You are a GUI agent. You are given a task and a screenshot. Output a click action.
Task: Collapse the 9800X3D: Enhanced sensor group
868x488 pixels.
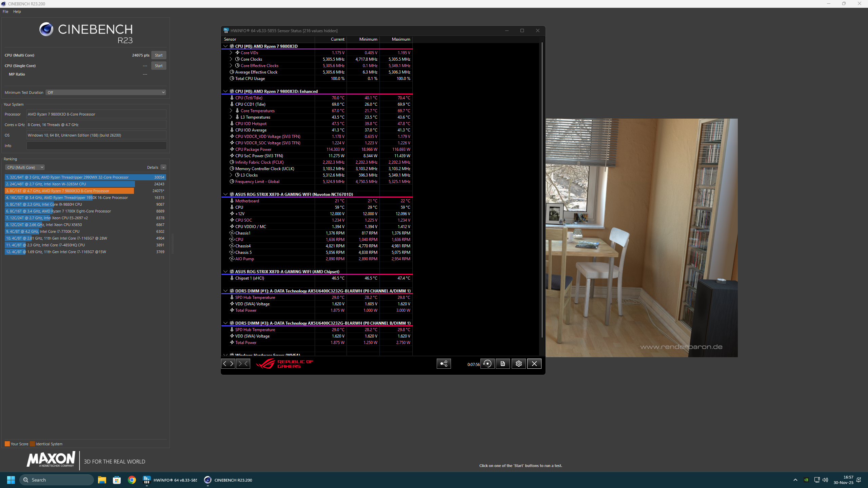coord(225,91)
